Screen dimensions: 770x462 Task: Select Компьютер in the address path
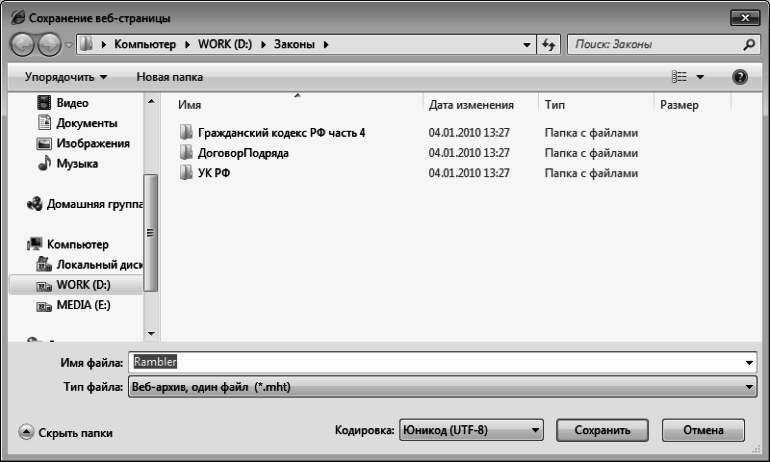(145, 44)
